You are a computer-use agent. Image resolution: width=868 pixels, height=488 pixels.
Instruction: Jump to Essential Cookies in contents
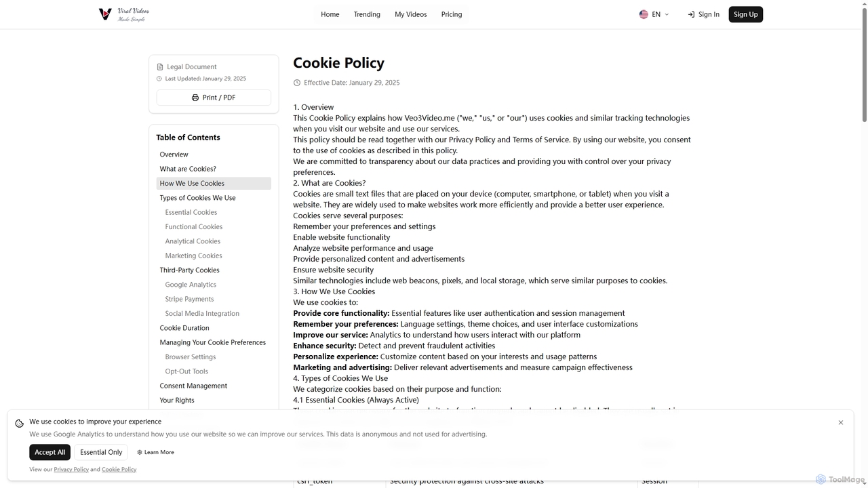[191, 212]
